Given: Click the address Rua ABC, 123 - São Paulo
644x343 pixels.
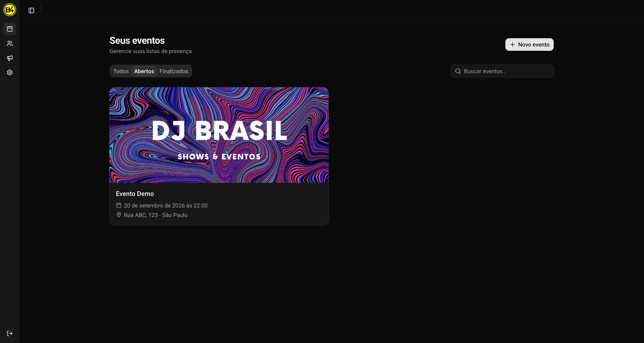Looking at the screenshot, I should click(156, 215).
